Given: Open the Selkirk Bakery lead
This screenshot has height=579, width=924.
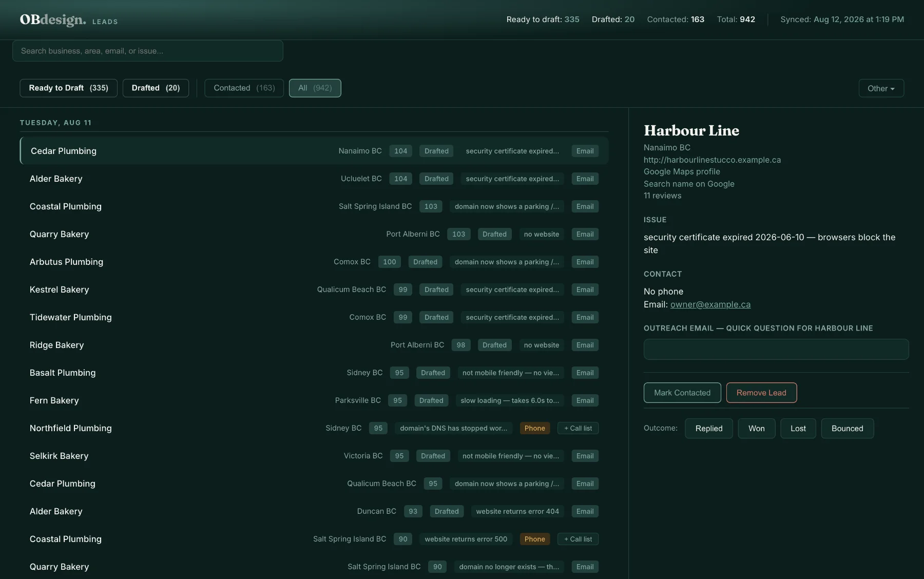Looking at the screenshot, I should pos(314,456).
